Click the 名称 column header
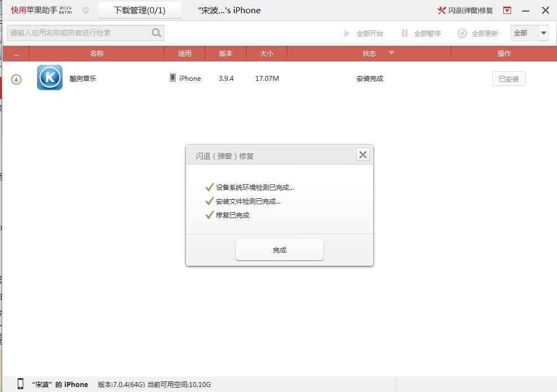The height and width of the screenshot is (392, 557). click(x=97, y=54)
